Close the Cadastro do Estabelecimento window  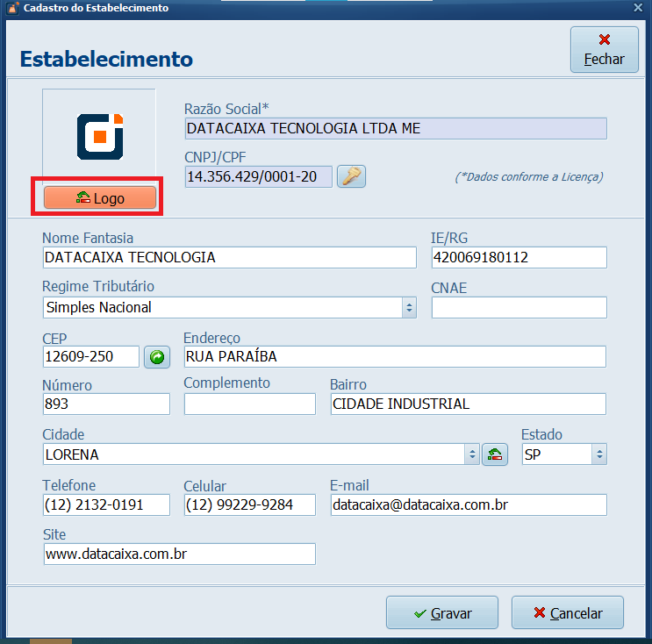[638, 8]
